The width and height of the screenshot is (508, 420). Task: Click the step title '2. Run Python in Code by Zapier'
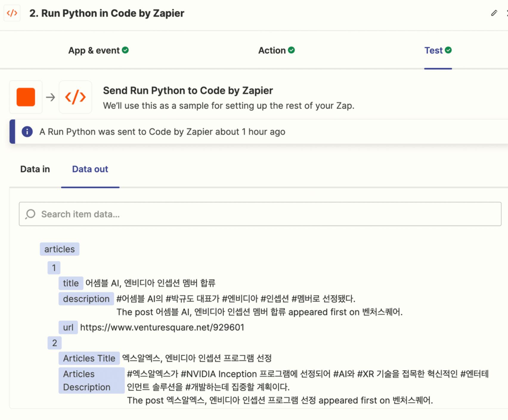[107, 13]
